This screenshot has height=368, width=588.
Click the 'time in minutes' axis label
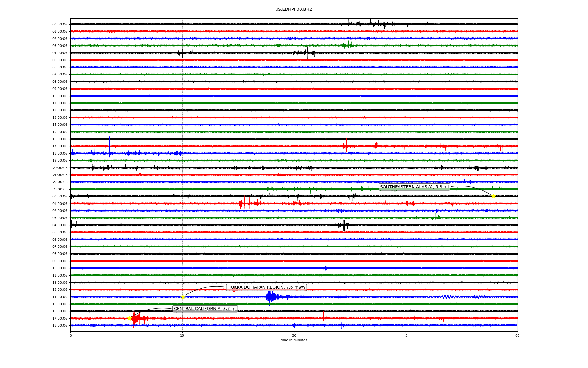293,340
